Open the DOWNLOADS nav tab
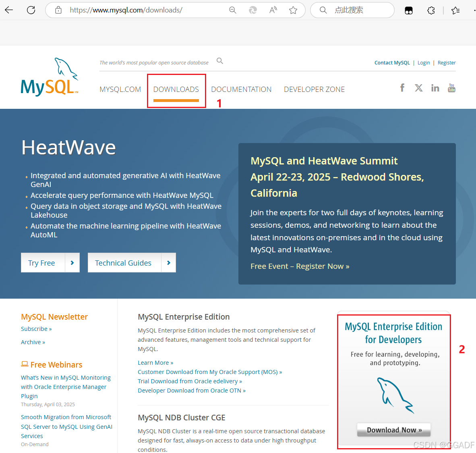 pos(176,89)
